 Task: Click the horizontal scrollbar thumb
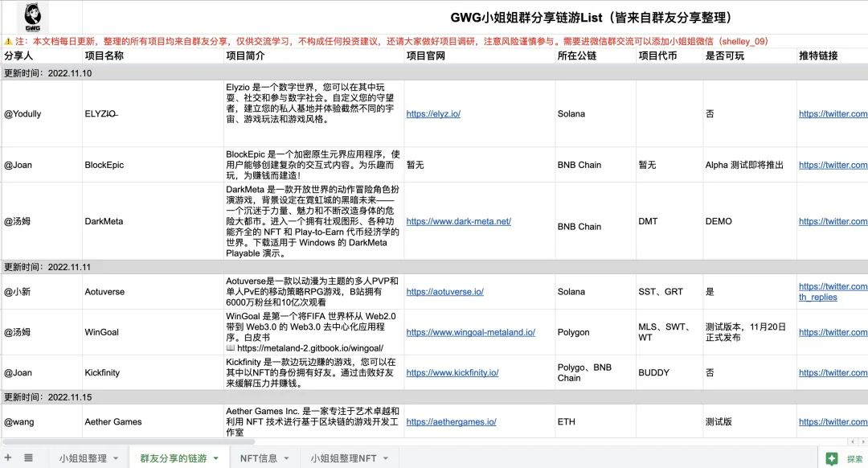(129, 441)
